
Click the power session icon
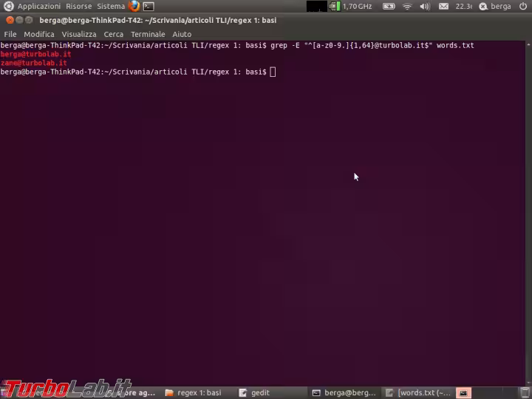[523, 6]
